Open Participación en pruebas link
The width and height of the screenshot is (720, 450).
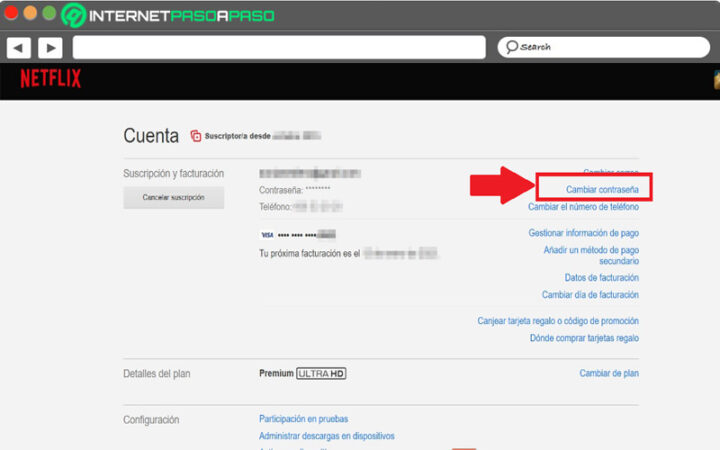(x=304, y=419)
